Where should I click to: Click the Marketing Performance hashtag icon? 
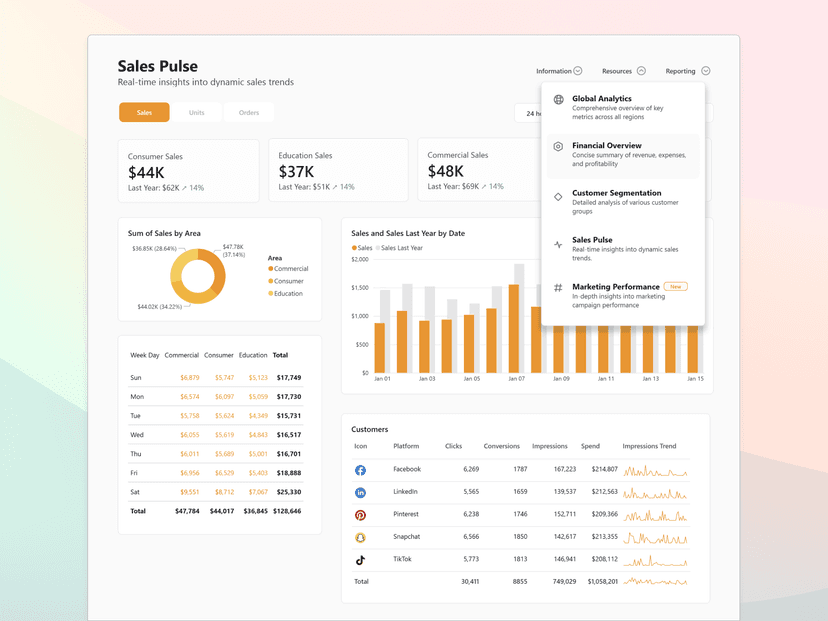(x=557, y=287)
